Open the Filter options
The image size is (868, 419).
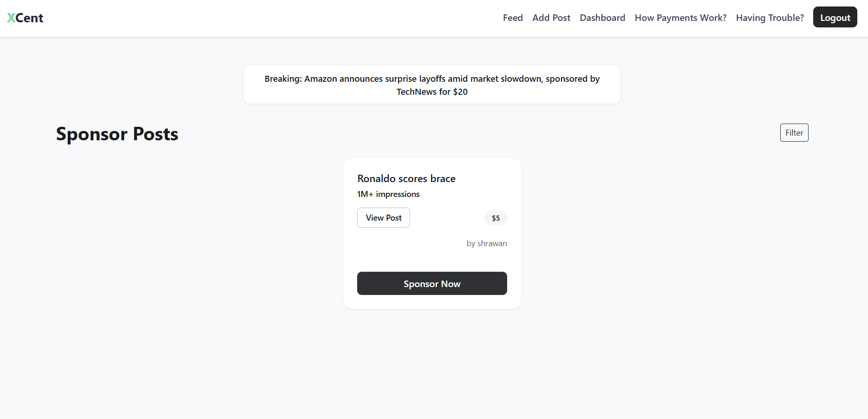coord(794,132)
